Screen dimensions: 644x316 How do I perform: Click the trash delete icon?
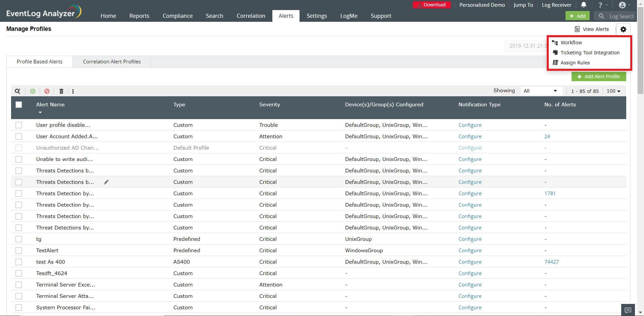click(x=61, y=91)
